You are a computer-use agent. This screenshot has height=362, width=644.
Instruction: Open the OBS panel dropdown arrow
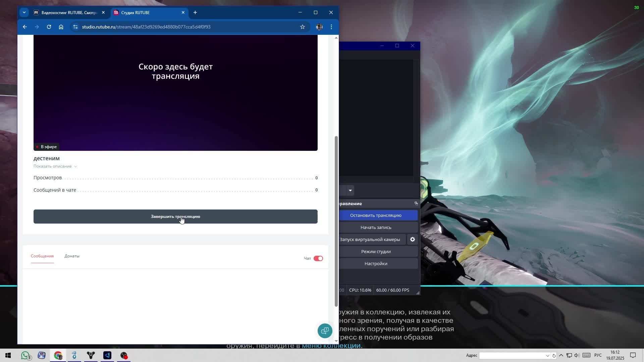[350, 190]
